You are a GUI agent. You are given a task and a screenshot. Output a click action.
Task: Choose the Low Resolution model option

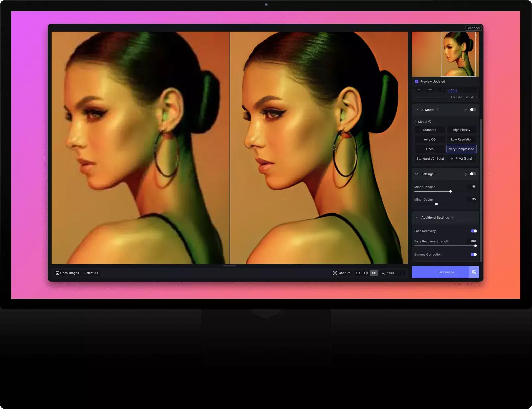tap(461, 140)
